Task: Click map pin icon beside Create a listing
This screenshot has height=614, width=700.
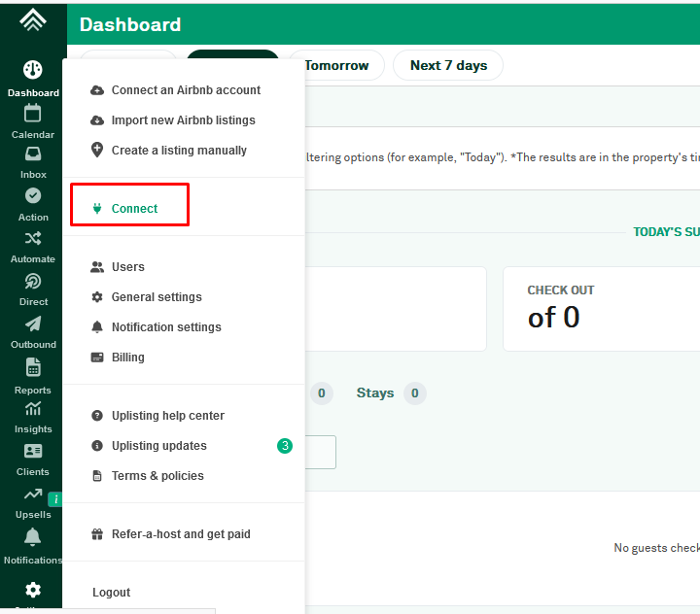Action: (97, 150)
